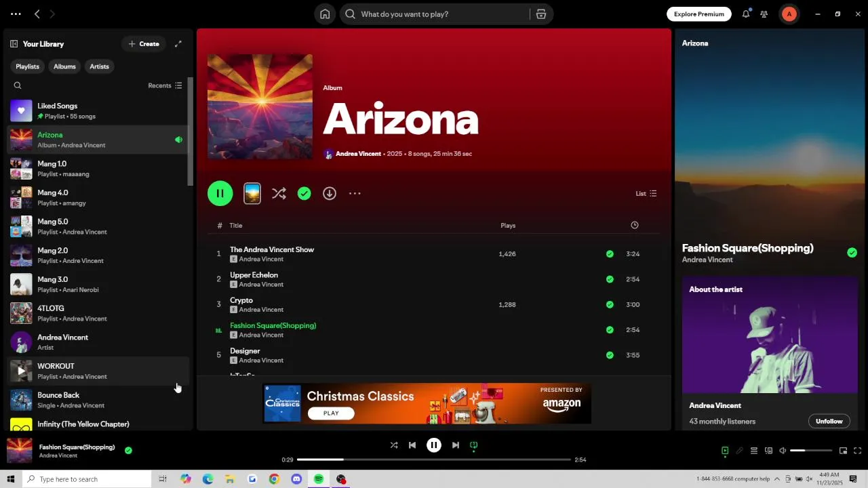
Task: Filter library by Artists
Action: click(x=99, y=66)
